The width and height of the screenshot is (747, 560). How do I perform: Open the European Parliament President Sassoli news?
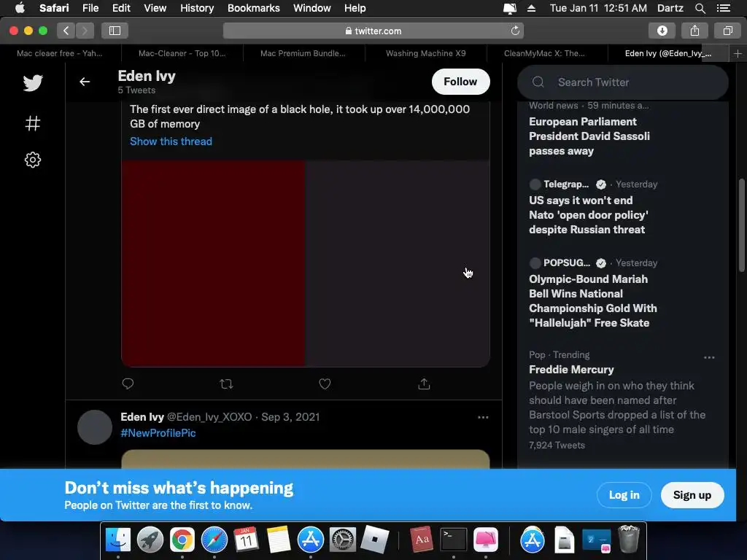pyautogui.click(x=589, y=136)
